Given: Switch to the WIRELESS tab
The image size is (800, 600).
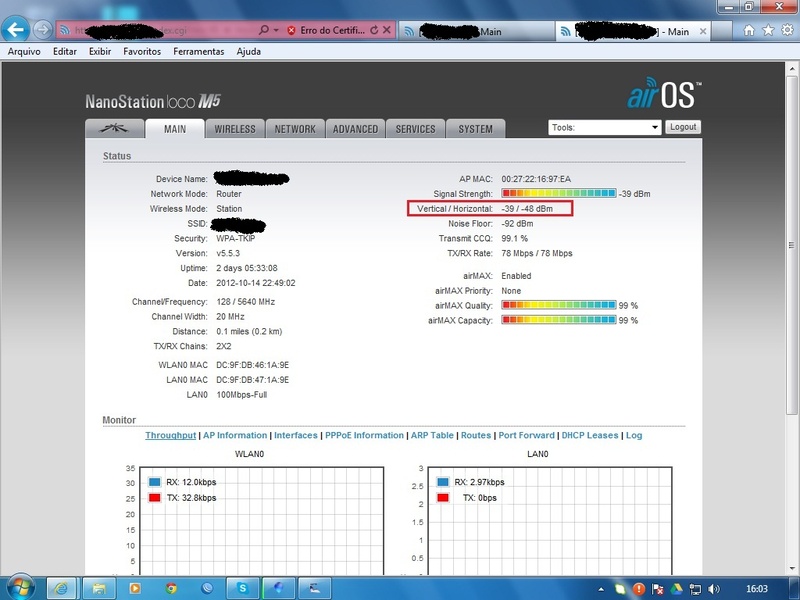Looking at the screenshot, I should tap(235, 129).
